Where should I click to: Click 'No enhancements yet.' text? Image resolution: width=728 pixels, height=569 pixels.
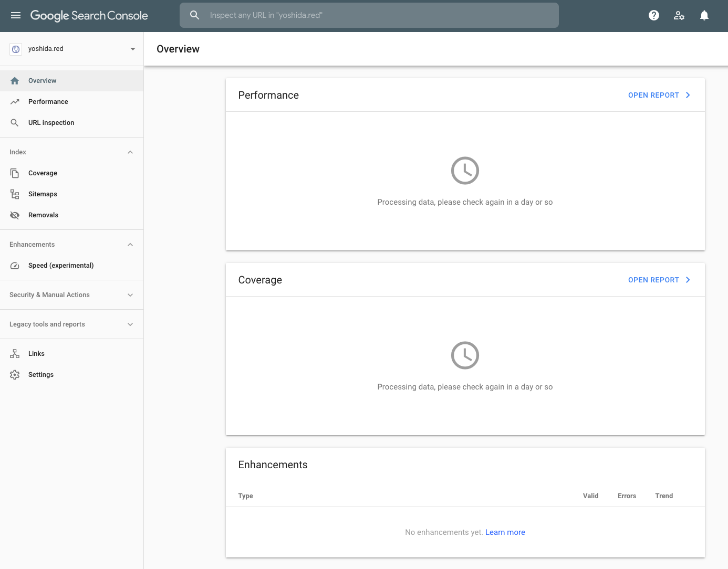[444, 532]
